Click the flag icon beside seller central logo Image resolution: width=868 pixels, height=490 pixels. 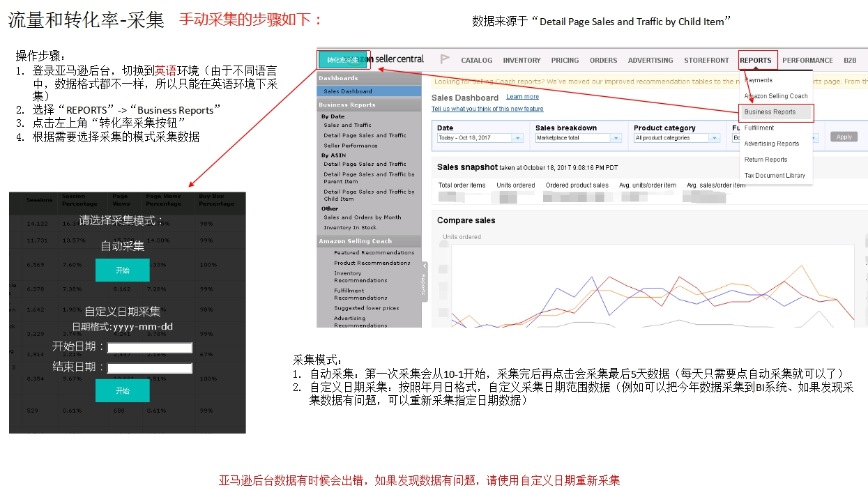(x=445, y=60)
